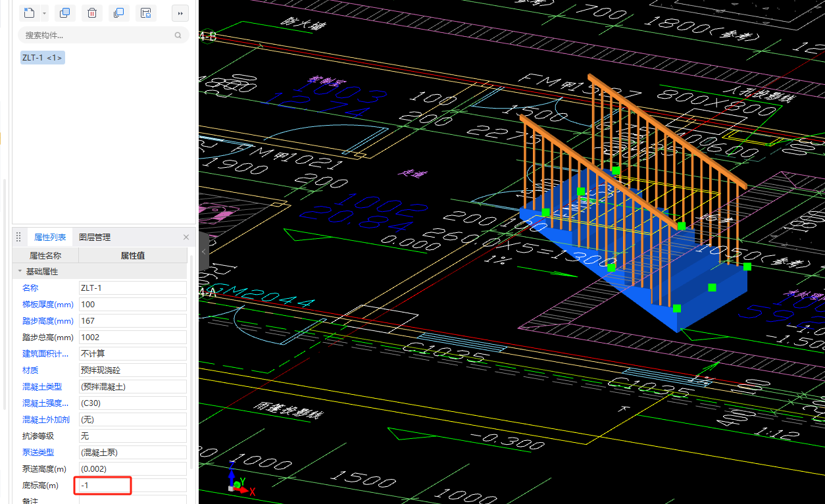This screenshot has height=504, width=825.
Task: Click the orange handrail top rail
Action: [x=668, y=132]
